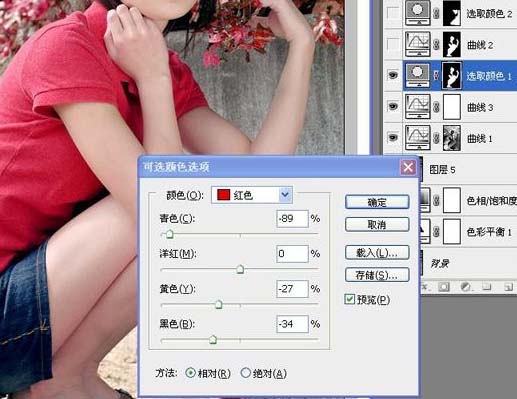Hide the 曲线 1 layer eye
517x399 pixels.
(393, 138)
